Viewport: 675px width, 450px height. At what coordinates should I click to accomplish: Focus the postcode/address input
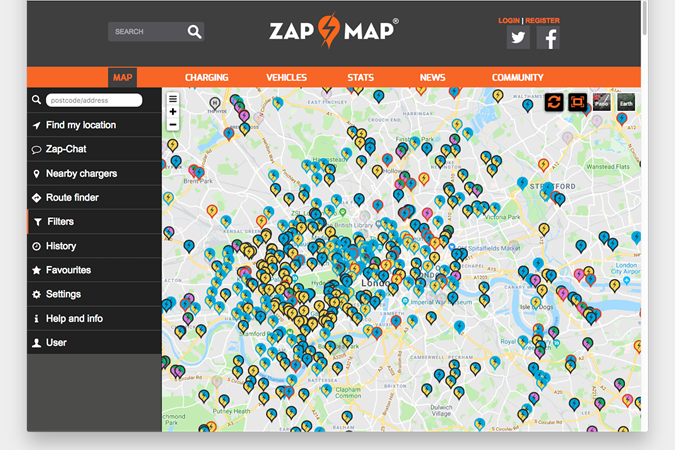tap(94, 100)
